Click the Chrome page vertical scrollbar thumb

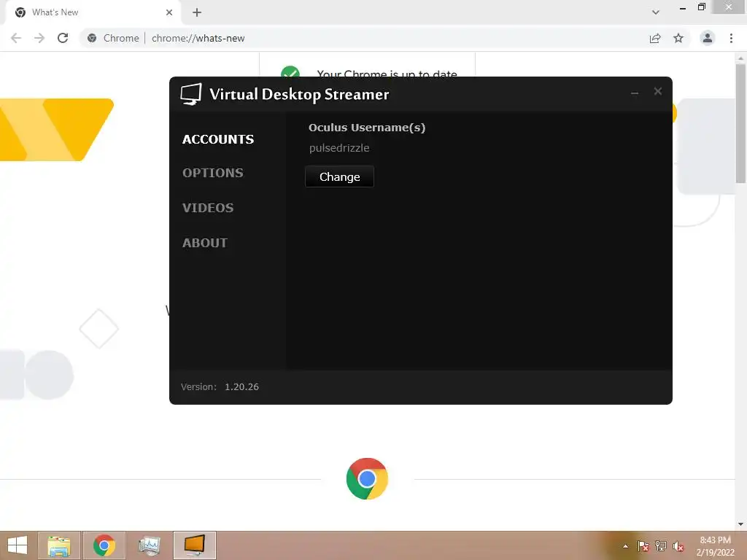coord(741,122)
